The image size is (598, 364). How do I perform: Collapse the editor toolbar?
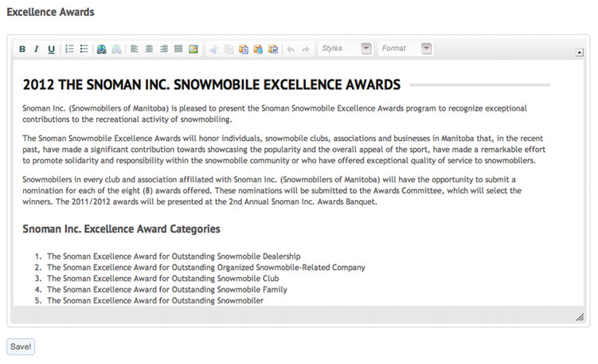pyautogui.click(x=580, y=53)
